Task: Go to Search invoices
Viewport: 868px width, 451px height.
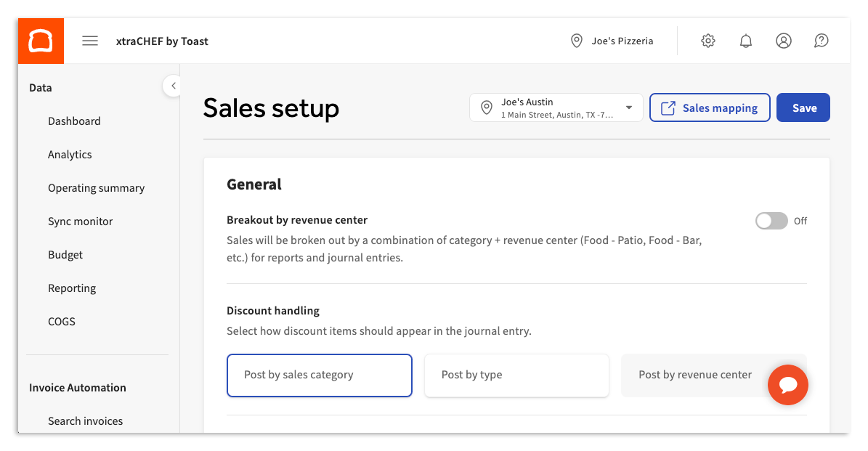Action: coord(86,420)
